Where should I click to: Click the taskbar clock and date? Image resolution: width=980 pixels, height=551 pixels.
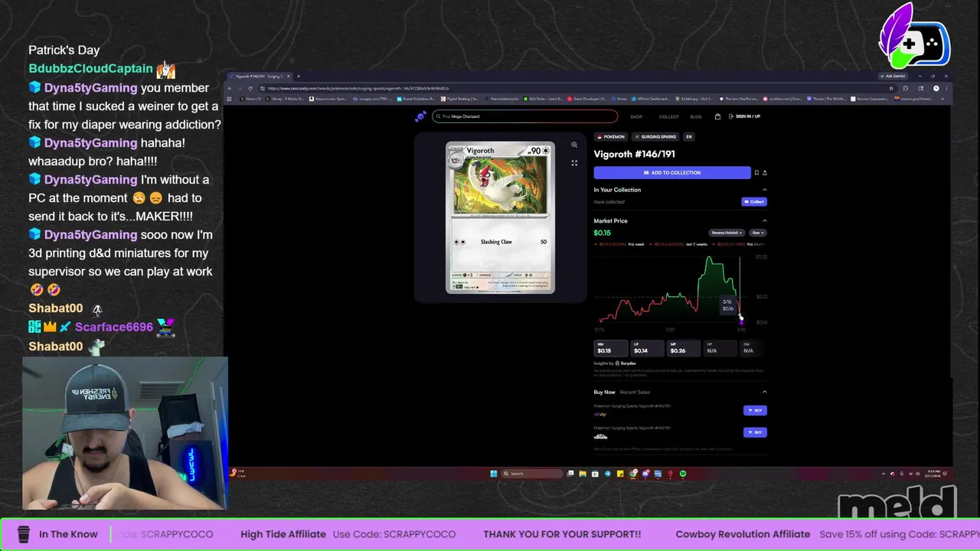coord(933,474)
